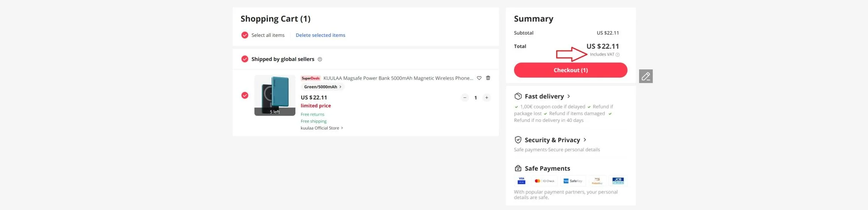
Task: Click the Includes VAT info icon
Action: [x=618, y=55]
